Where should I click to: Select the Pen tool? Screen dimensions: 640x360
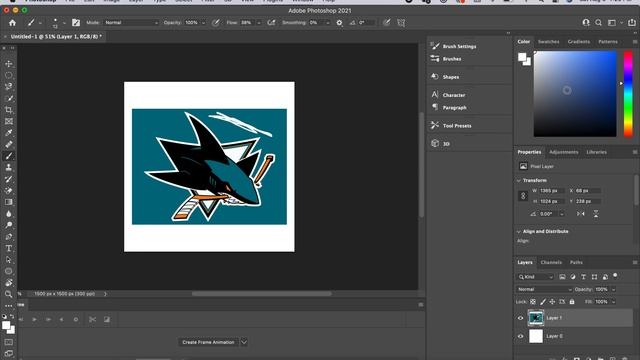(x=9, y=237)
